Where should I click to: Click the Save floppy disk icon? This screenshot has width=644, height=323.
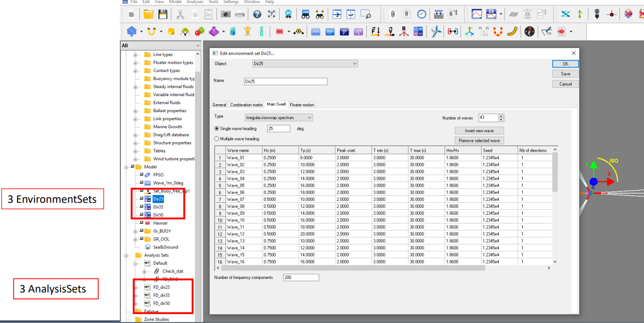coord(163,14)
